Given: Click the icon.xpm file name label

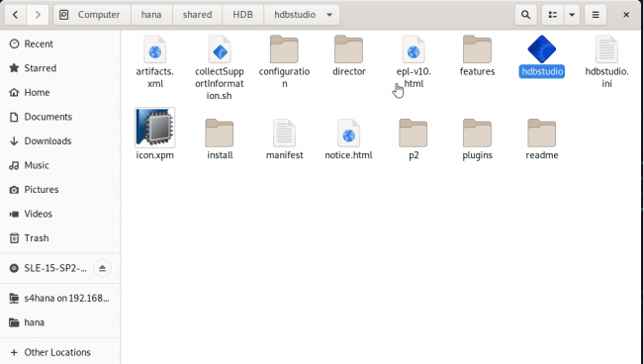Looking at the screenshot, I should point(155,155).
